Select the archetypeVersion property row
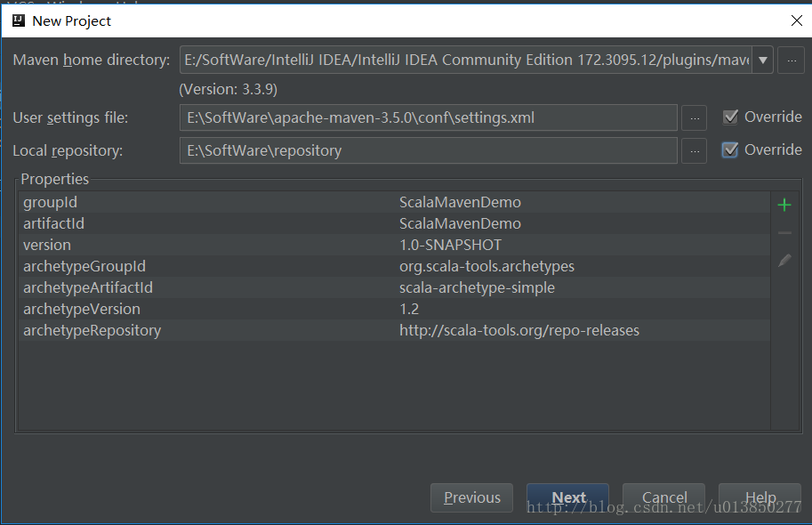Viewport: 812px width, 525px height. coord(394,309)
